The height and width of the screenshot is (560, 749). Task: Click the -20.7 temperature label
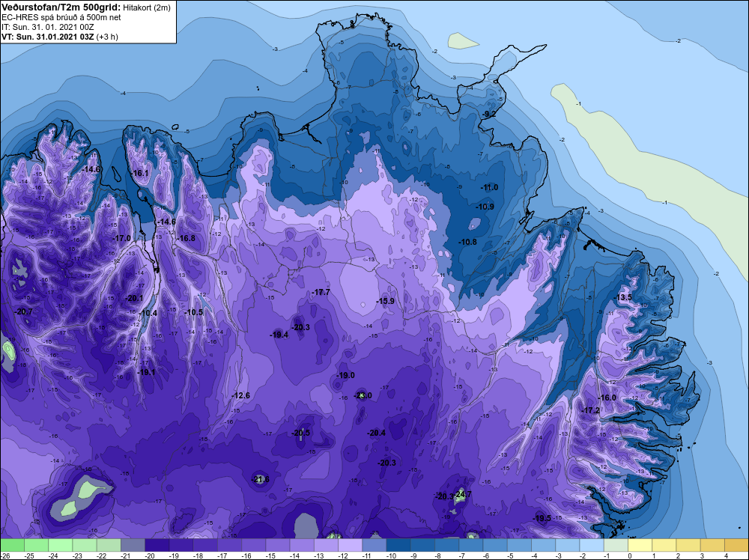coord(23,311)
